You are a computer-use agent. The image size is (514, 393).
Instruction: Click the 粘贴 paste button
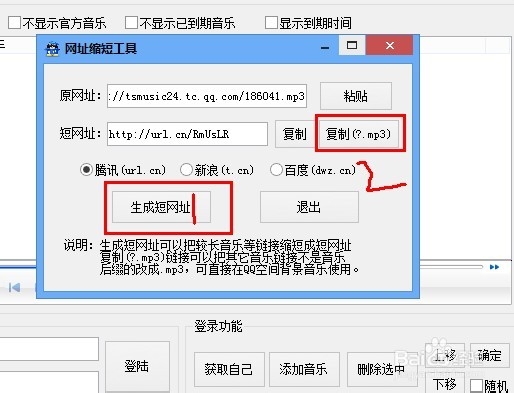point(356,96)
